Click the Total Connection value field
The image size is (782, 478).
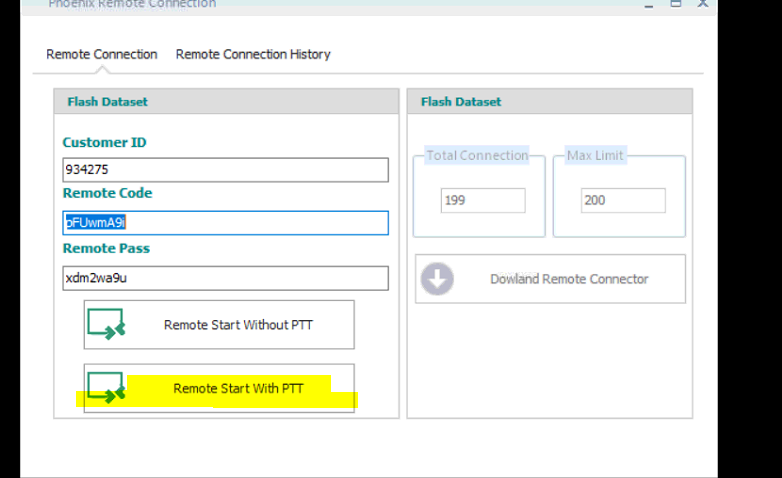tap(483, 201)
